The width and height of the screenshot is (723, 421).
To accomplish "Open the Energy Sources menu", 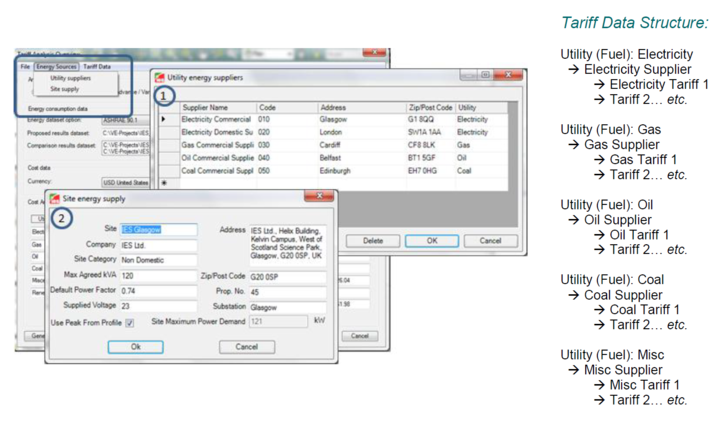I will (x=56, y=66).
